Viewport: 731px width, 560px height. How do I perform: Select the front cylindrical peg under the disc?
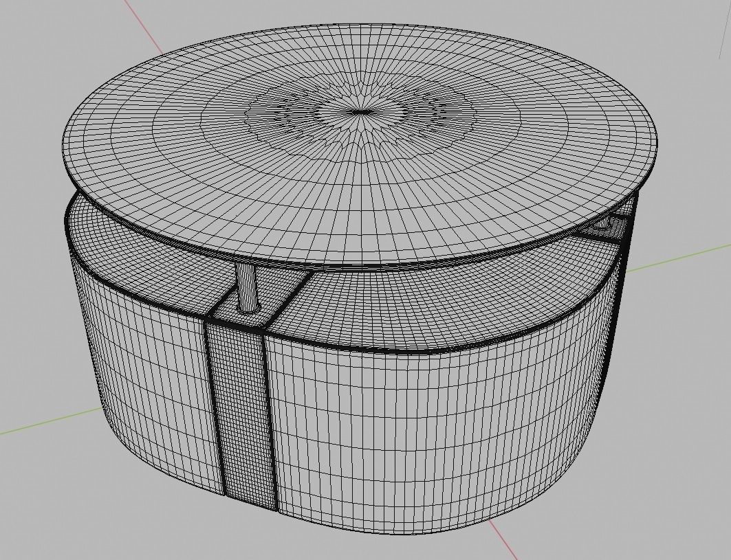247,288
